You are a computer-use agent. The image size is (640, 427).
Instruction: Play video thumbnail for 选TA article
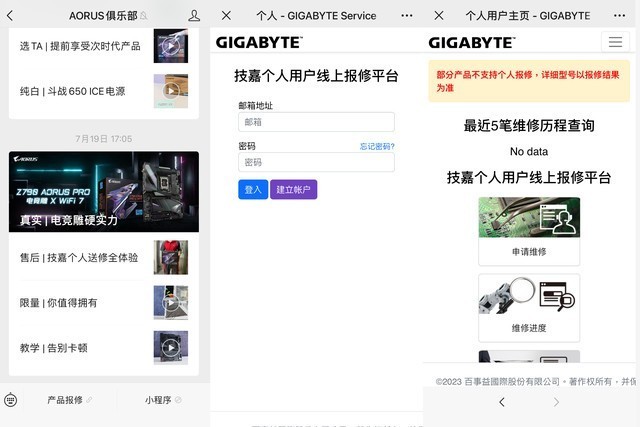171,46
